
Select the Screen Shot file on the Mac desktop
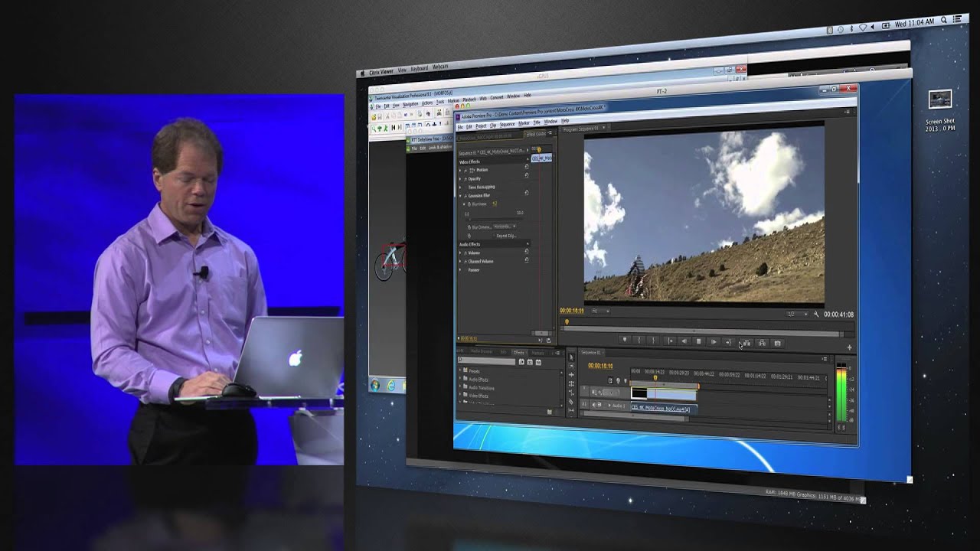tap(939, 112)
